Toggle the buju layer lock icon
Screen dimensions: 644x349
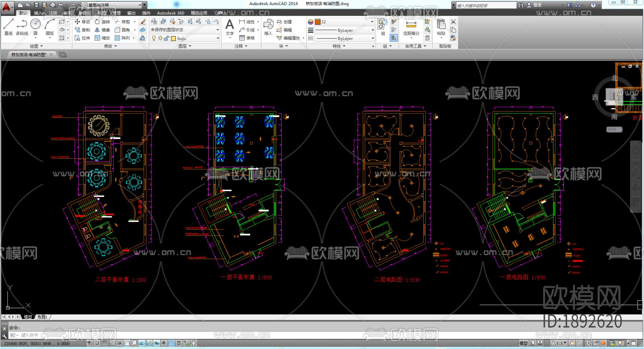coord(167,38)
